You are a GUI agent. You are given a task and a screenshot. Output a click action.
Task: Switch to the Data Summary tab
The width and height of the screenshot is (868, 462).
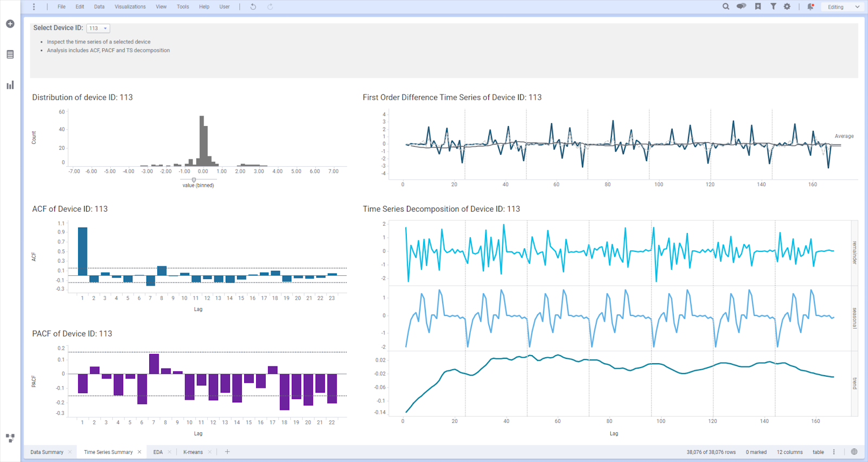tap(47, 452)
